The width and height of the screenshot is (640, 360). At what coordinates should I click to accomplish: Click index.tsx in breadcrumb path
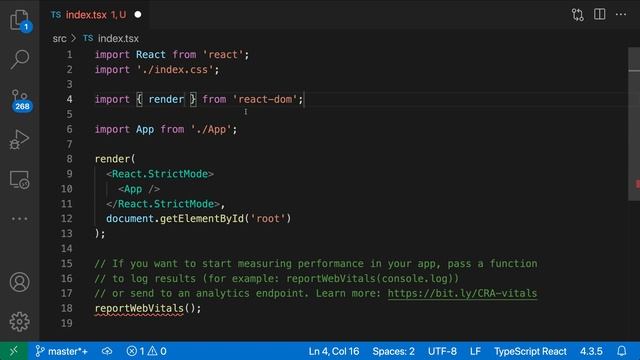(x=118, y=39)
